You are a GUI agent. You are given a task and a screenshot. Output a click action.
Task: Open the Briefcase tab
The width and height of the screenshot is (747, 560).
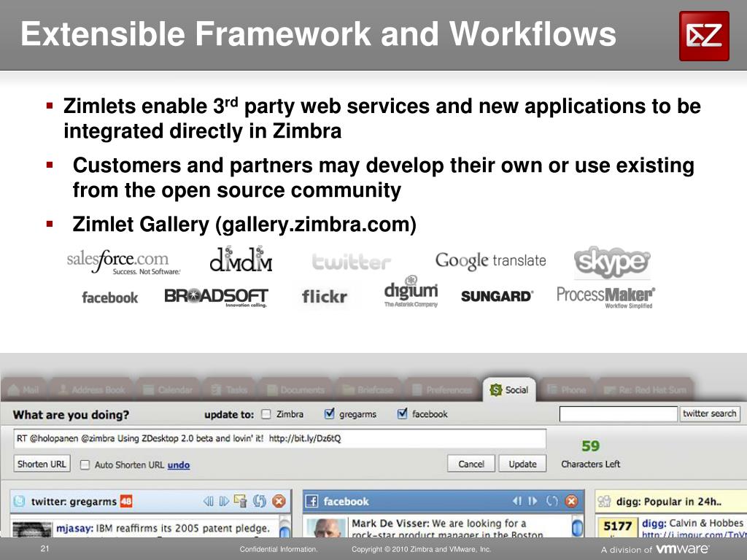(368, 389)
